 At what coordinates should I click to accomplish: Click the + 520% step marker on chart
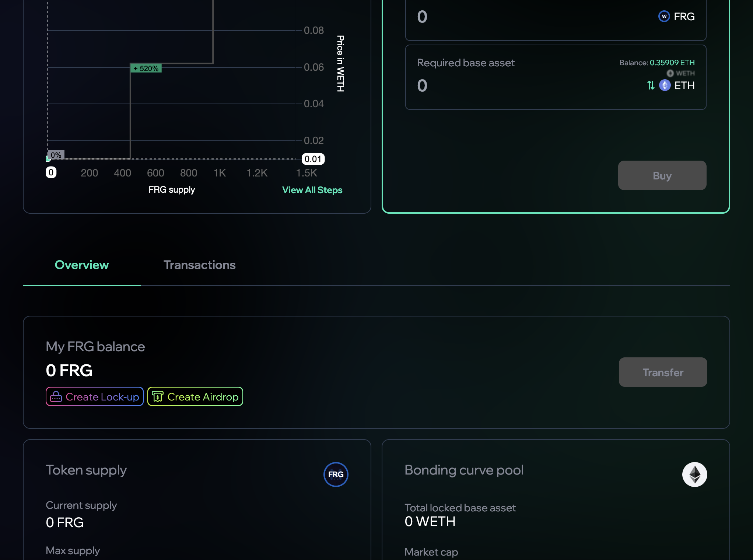coord(146,69)
